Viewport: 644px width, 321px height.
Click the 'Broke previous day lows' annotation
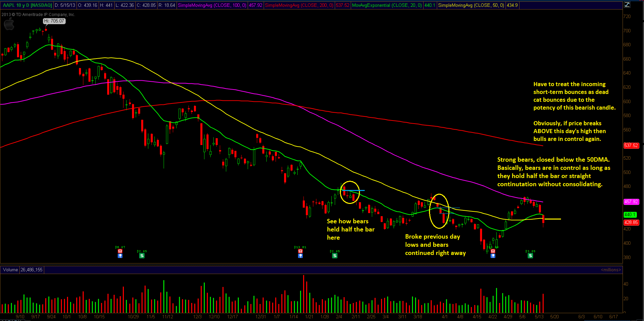435,245
